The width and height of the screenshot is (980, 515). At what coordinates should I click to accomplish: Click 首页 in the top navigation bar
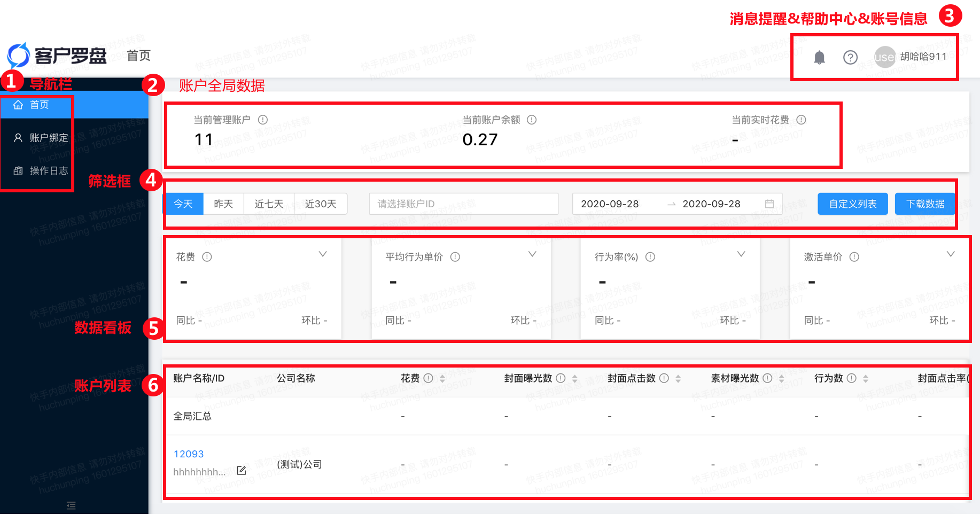coord(138,56)
